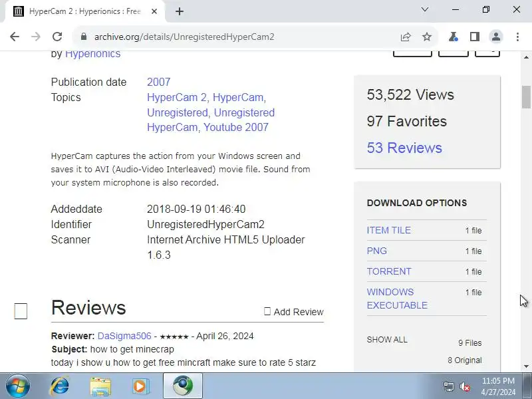Open the Chrome three-dot menu
This screenshot has height=399, width=532.
[517, 37]
